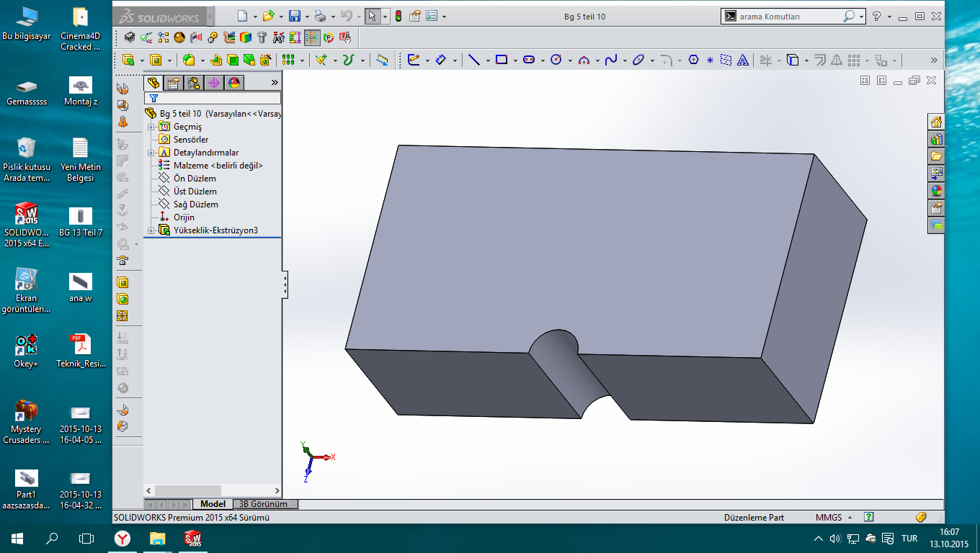This screenshot has height=553, width=980.
Task: Expand the Yükseklik-Ekstrüzyon3 feature node
Action: [x=151, y=230]
